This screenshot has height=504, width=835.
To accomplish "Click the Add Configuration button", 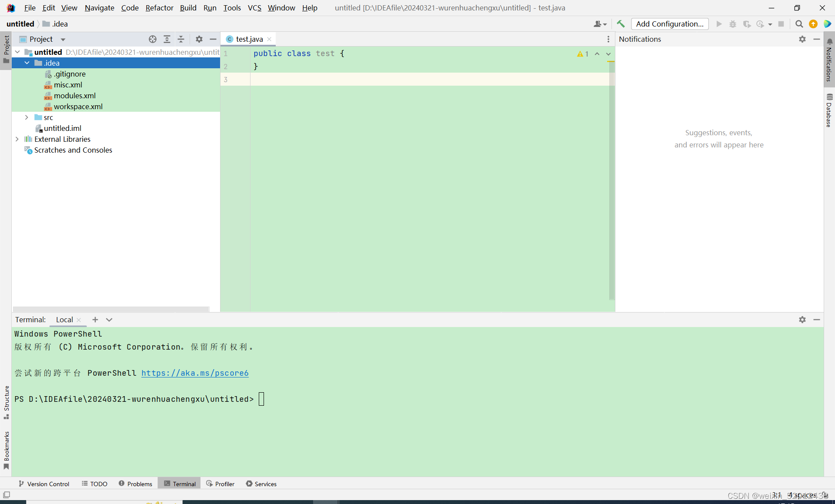I will click(670, 24).
